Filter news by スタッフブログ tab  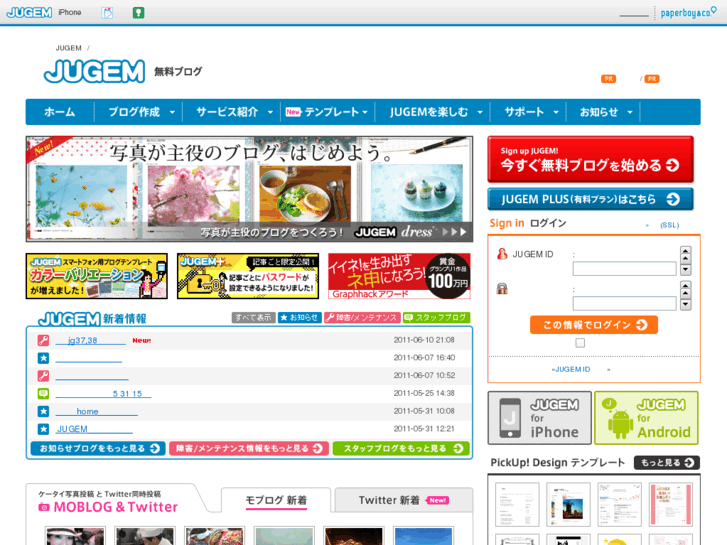pos(436,318)
